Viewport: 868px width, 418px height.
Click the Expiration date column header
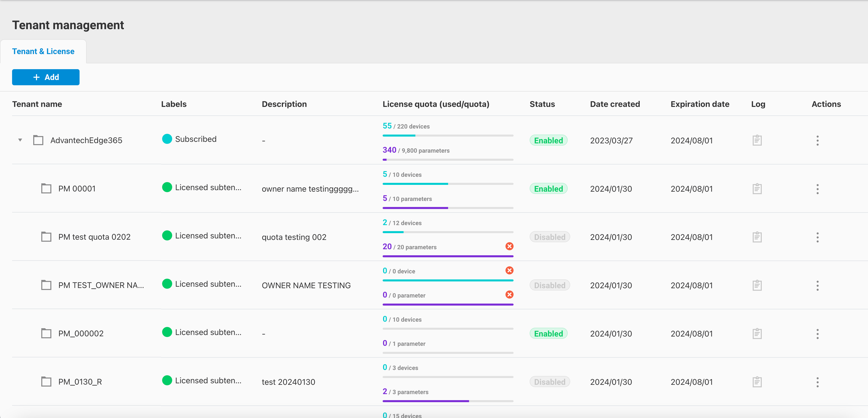point(700,104)
